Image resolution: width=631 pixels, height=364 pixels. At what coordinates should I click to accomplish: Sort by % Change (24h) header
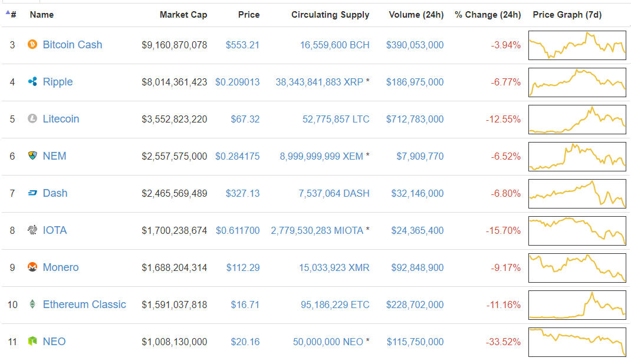(x=488, y=15)
